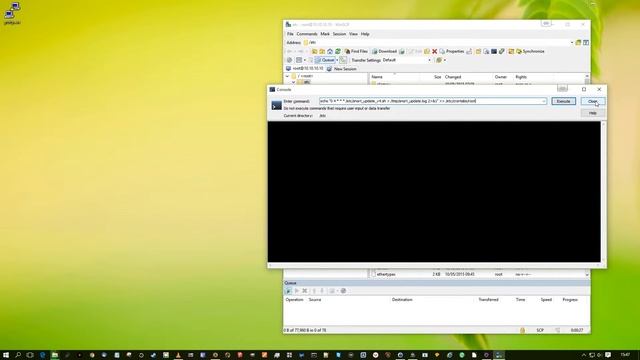The image size is (640, 360).
Task: Open the Session menu in WinSCP
Action: click(x=339, y=34)
